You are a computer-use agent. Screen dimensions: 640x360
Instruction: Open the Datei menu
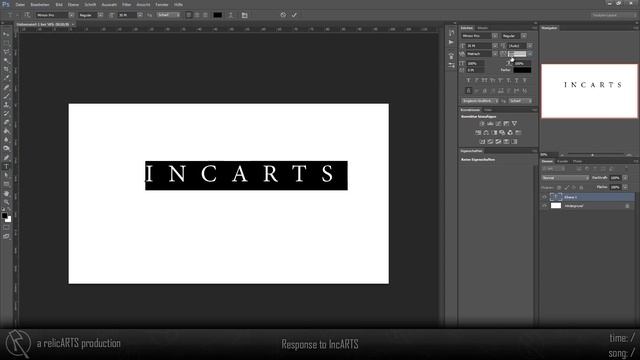[20, 4]
